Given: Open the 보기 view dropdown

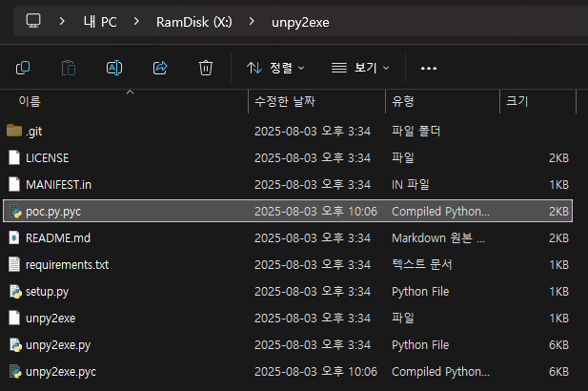Looking at the screenshot, I should tap(360, 68).
